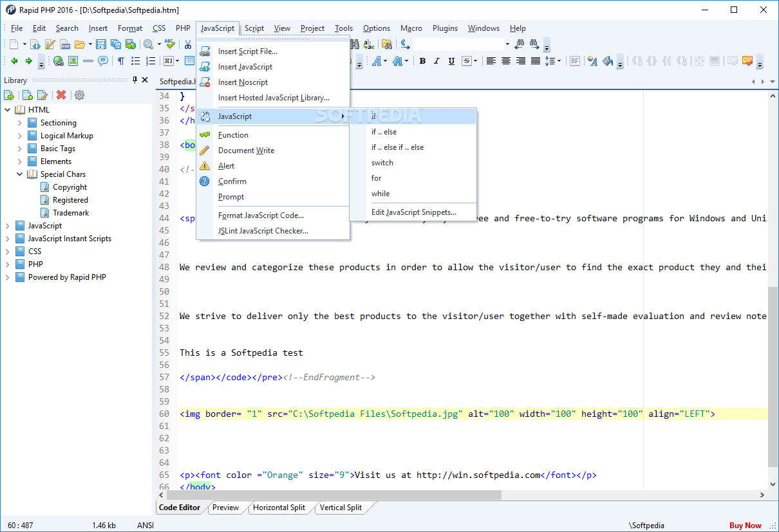Close the Library panel
The width and height of the screenshot is (779, 532).
click(x=145, y=80)
